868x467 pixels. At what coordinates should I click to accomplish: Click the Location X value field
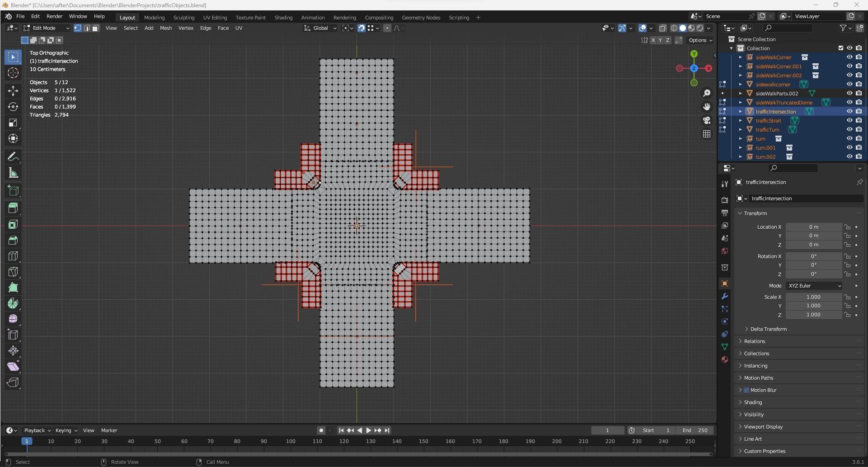coord(814,227)
